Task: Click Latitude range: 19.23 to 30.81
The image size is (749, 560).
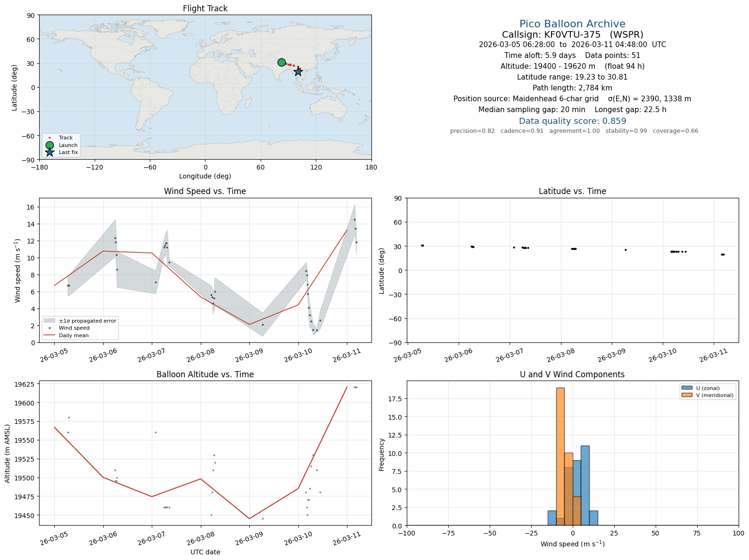Action: click(572, 77)
